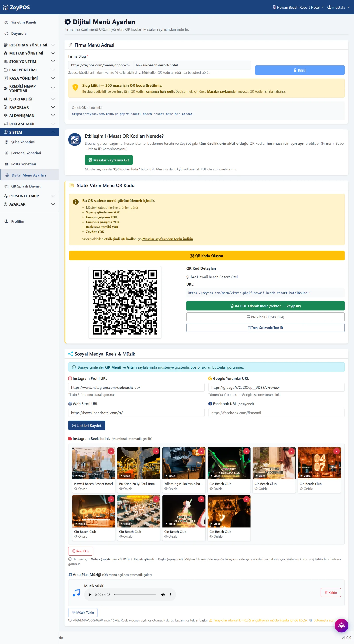Follow the Masalar sayfası link in warning
Image resolution: width=354 pixels, height=644 pixels.
[x=218, y=91]
